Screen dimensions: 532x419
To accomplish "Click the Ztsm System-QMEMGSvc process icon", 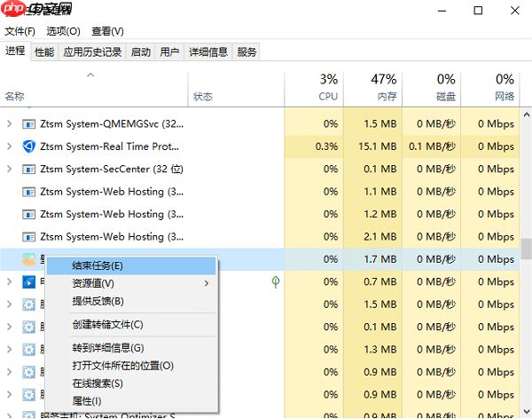I will [29, 124].
